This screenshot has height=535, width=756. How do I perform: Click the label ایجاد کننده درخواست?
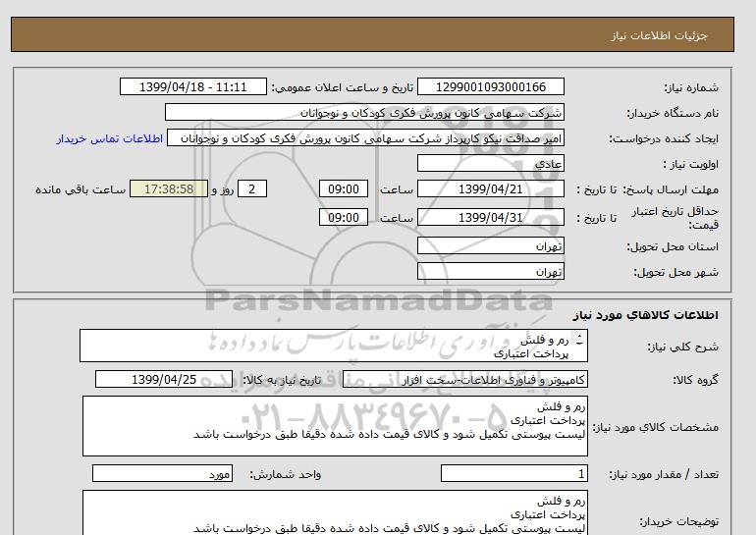(664, 139)
